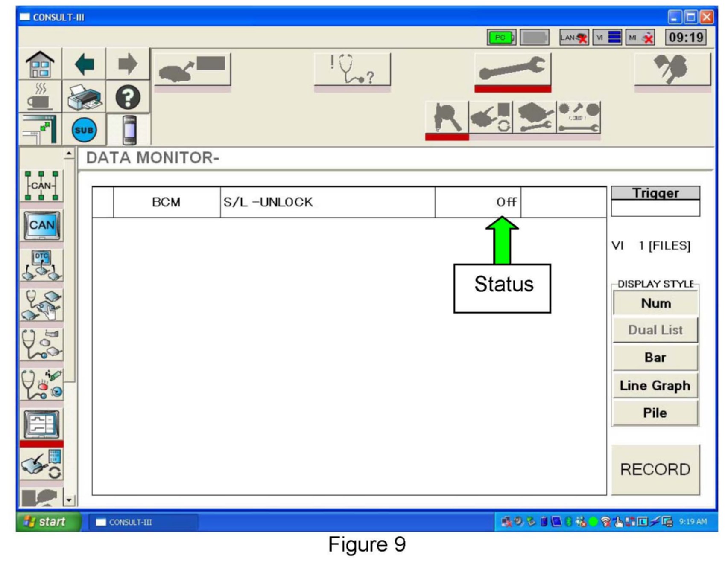Click the CONSULT-III taskbar button
Image resolution: width=728 pixels, height=561 pixels.
[x=143, y=522]
